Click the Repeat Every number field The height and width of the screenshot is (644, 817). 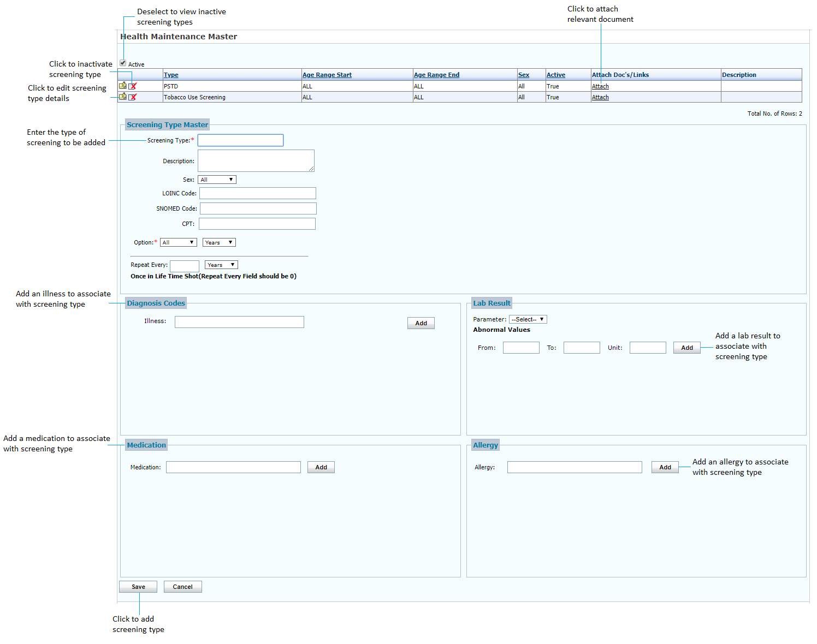point(185,266)
